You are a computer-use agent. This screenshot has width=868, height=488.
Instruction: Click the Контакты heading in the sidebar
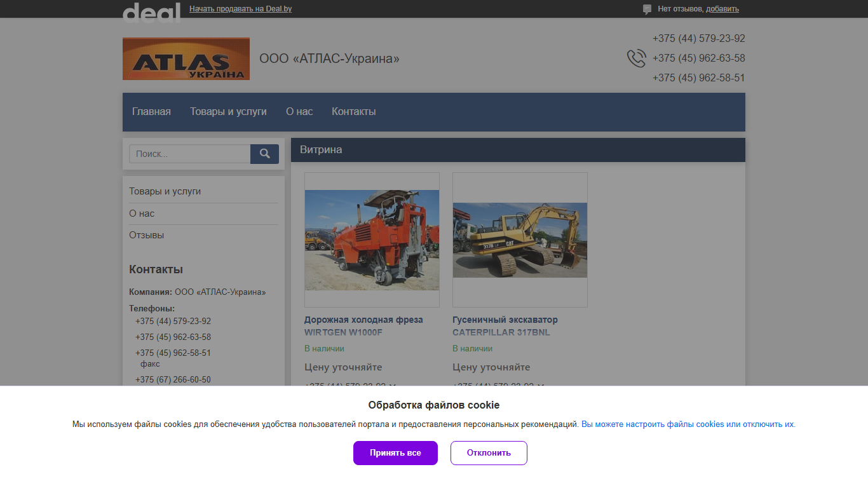coord(156,269)
